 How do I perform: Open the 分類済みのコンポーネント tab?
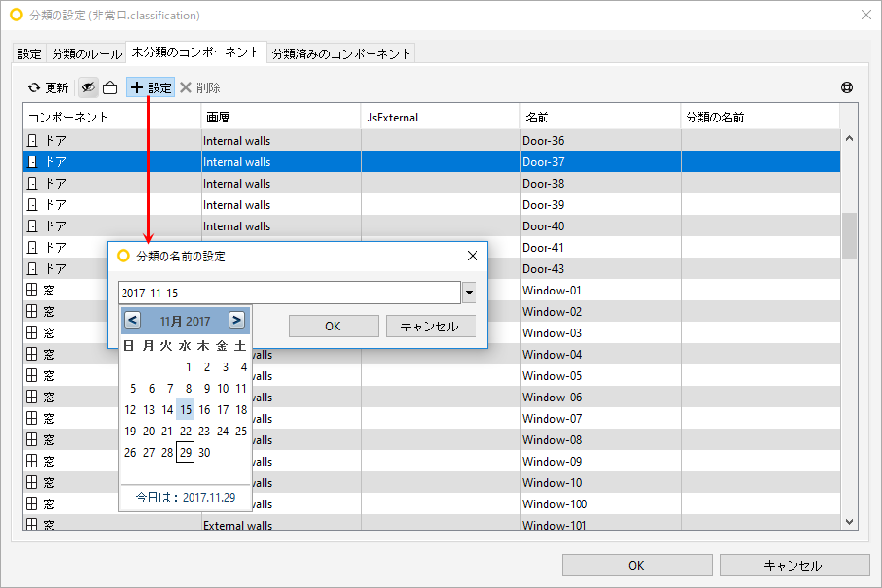pos(341,54)
